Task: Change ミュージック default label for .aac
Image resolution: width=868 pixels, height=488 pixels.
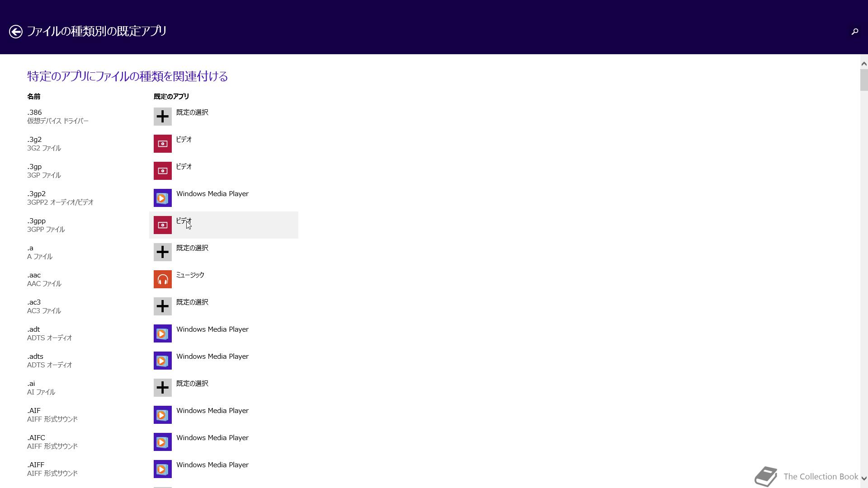Action: click(190, 275)
